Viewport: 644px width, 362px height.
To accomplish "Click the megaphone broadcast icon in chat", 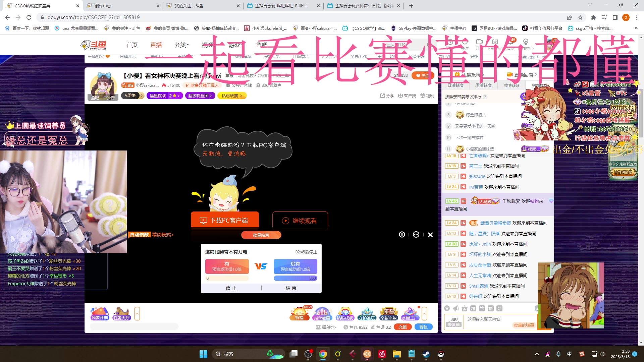I will point(455,308).
